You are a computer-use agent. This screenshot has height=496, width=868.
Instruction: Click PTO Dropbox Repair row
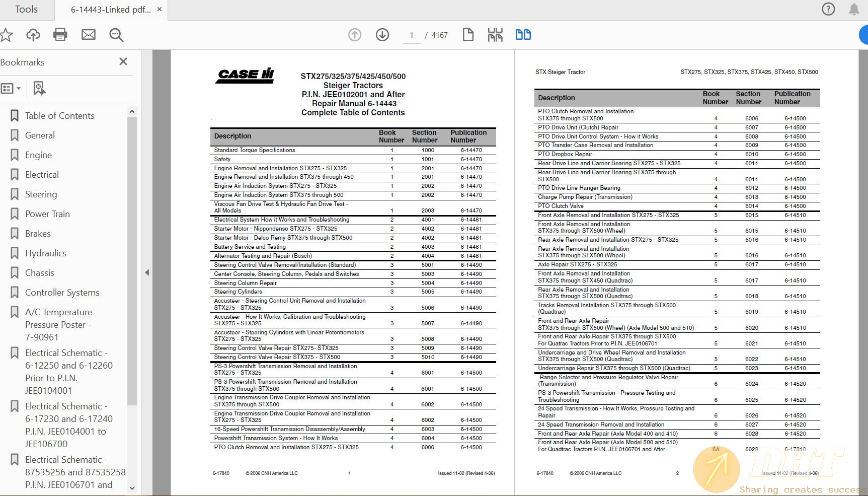pos(677,154)
